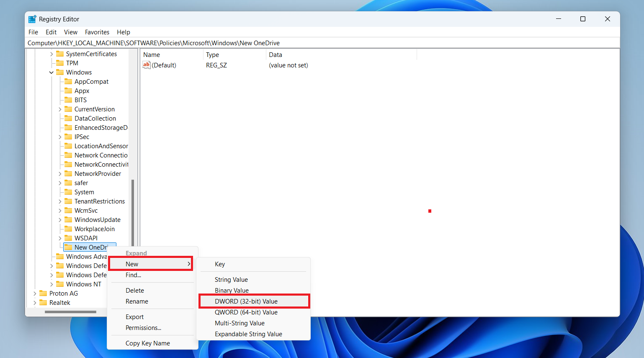The width and height of the screenshot is (644, 358).
Task: Expand the IPSec key
Action: [x=60, y=137]
